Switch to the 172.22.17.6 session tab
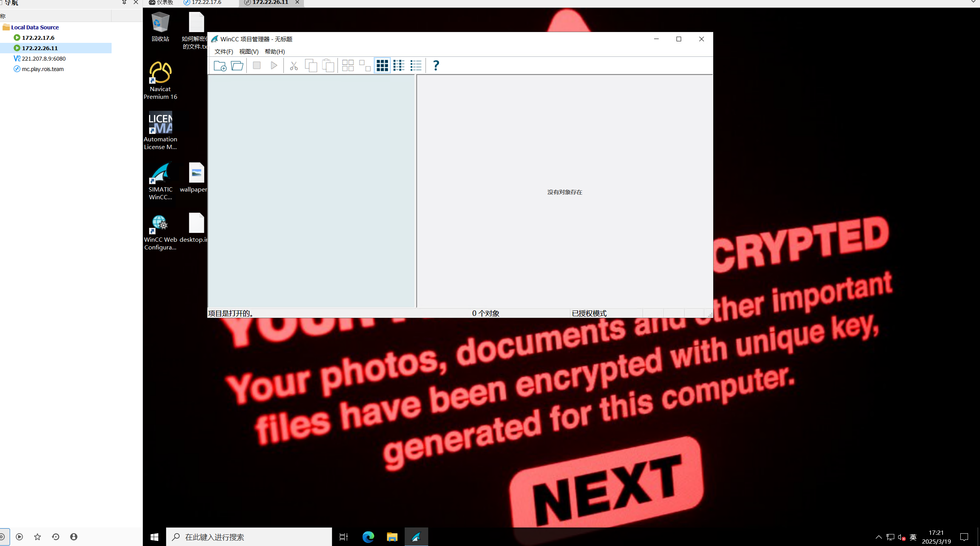Viewport: 980px width, 546px height. tap(206, 3)
